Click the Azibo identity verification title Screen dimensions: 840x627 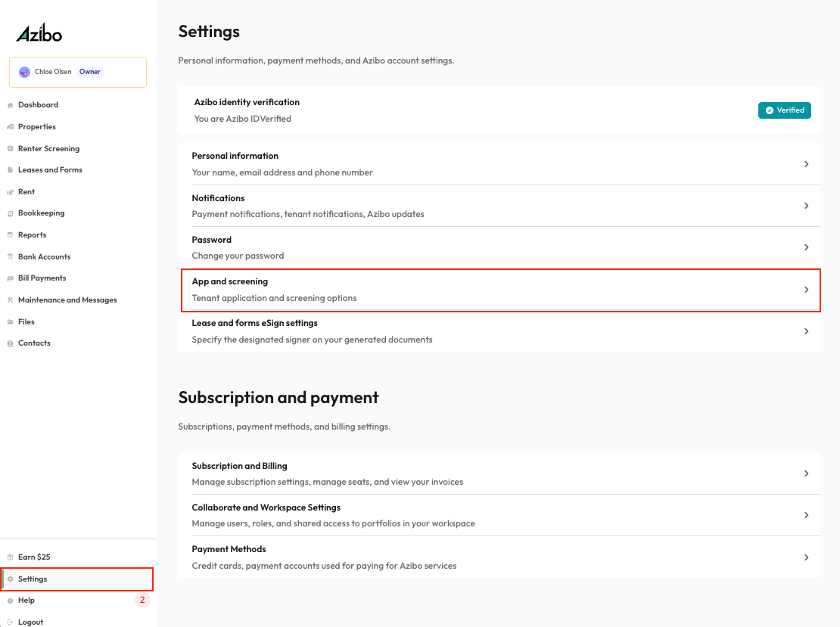click(247, 102)
